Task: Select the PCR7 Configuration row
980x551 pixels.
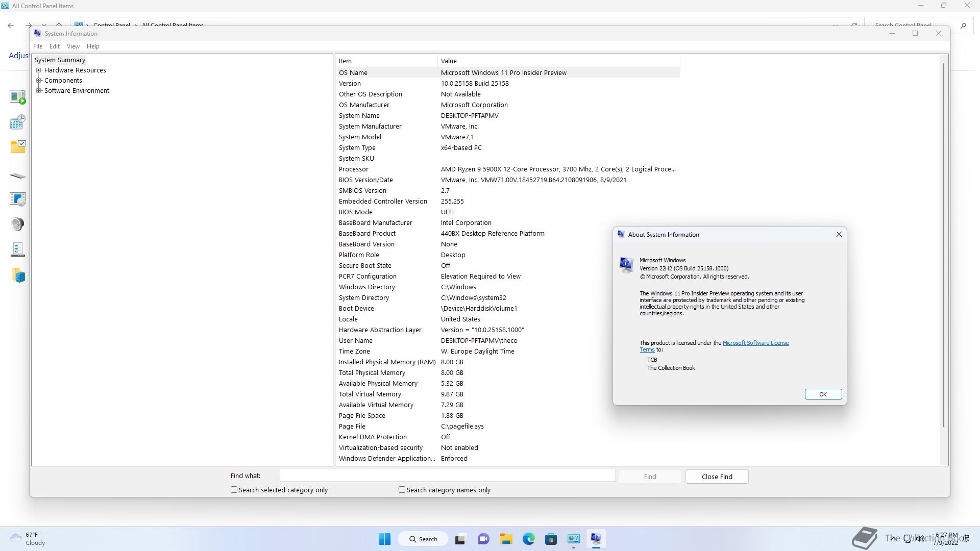Action: 508,276
